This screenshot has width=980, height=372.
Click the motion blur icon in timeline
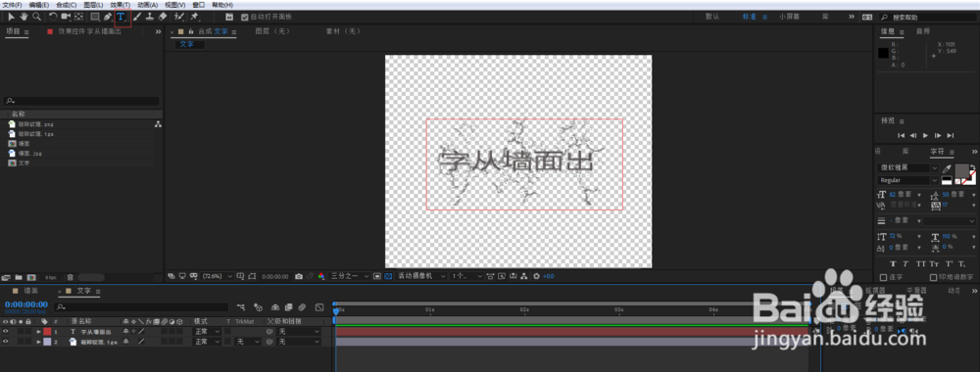pos(303,307)
